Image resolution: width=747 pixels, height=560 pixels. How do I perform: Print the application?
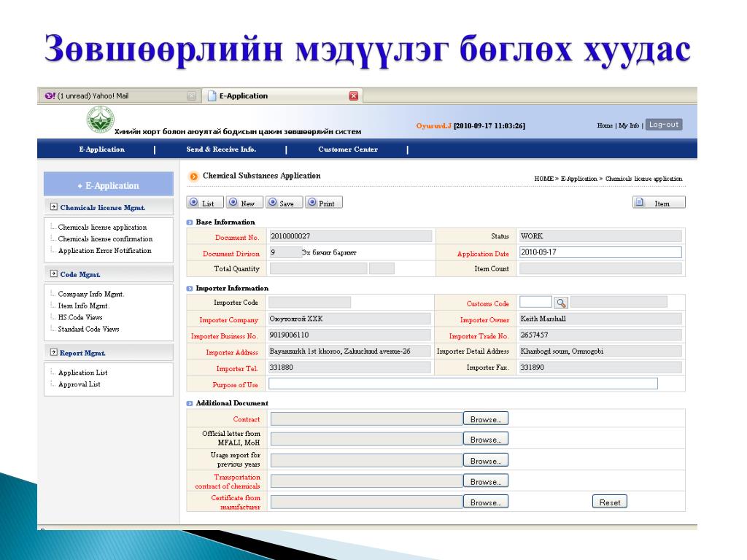tap(323, 203)
